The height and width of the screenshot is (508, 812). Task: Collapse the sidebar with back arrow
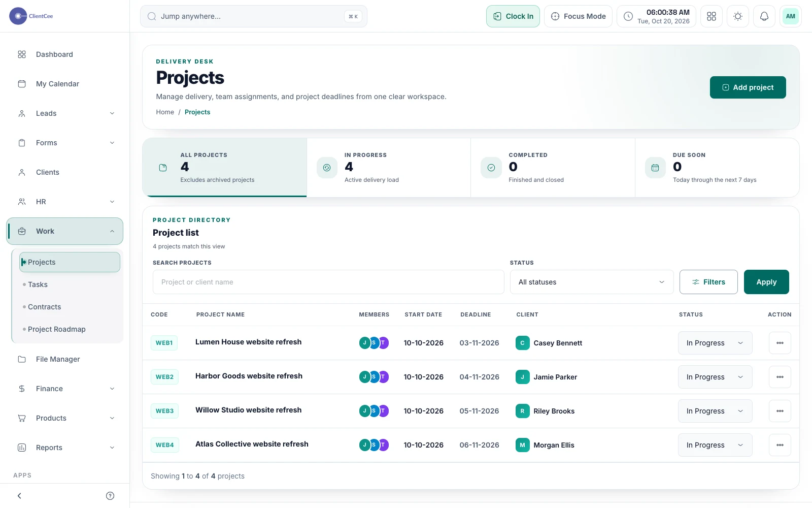click(19, 496)
